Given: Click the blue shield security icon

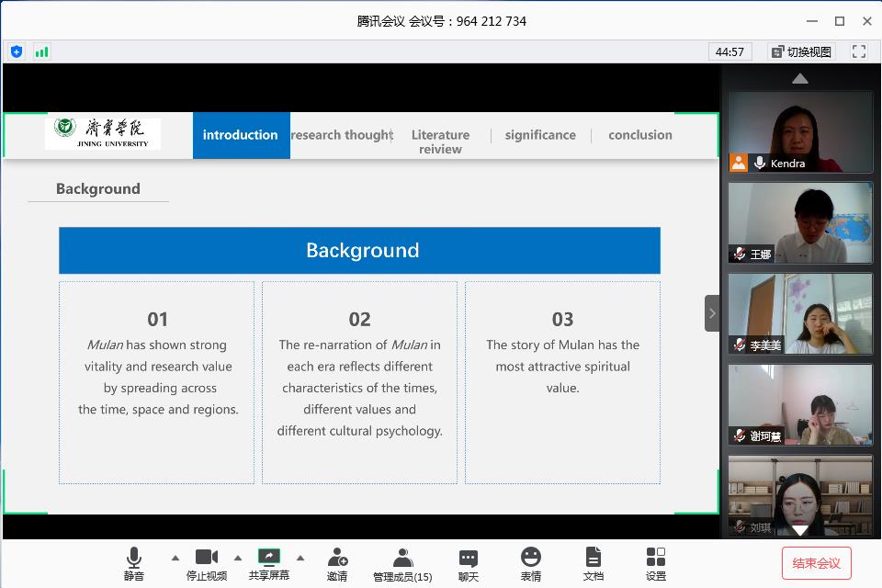Looking at the screenshot, I should pyautogui.click(x=17, y=51).
